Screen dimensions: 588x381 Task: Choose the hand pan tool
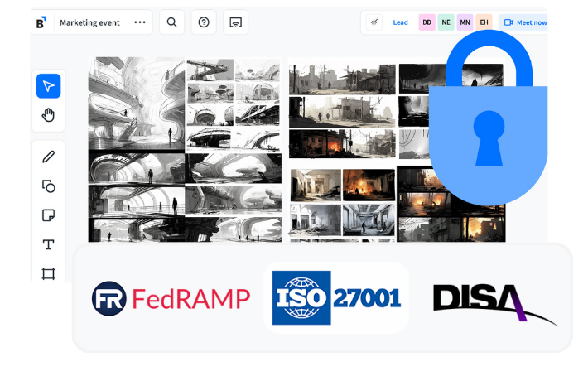tap(48, 115)
